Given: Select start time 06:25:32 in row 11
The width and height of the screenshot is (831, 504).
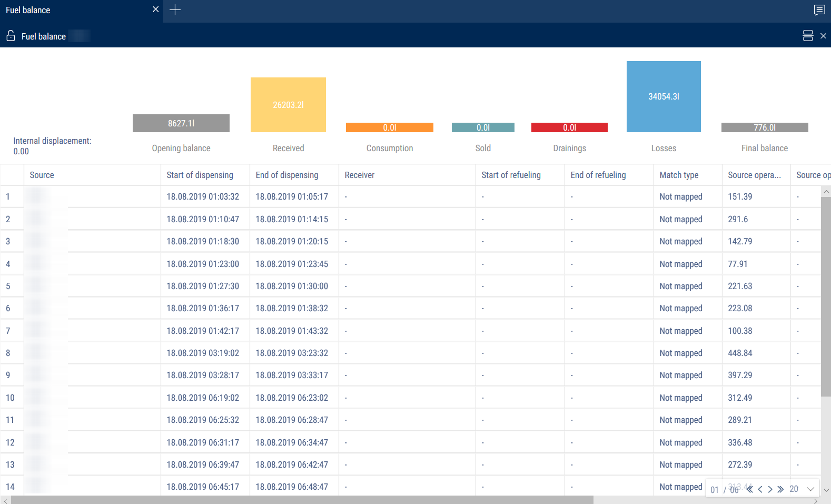Looking at the screenshot, I should 203,420.
